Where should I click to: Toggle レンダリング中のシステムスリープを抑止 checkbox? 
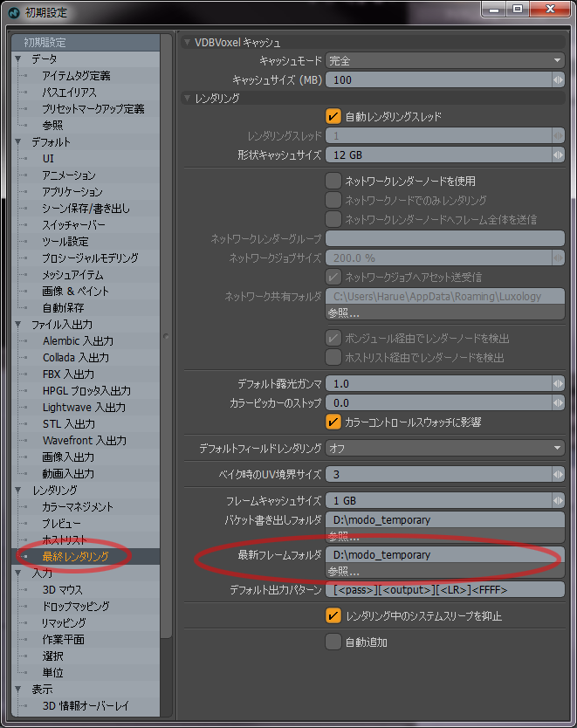coord(333,616)
